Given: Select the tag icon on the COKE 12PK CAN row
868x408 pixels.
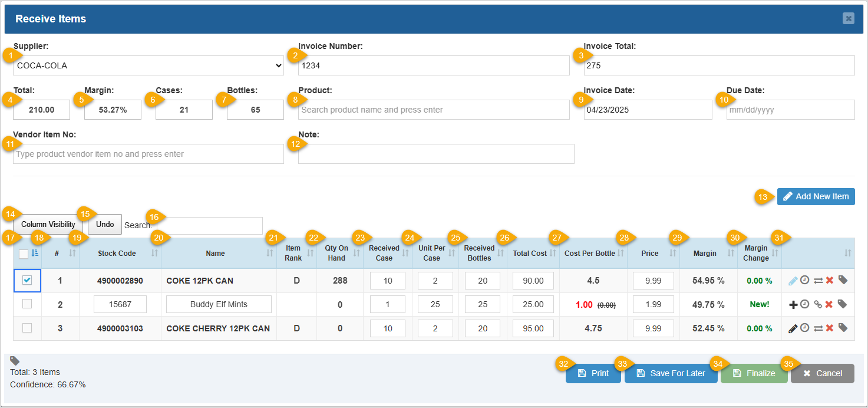Looking at the screenshot, I should coord(842,280).
